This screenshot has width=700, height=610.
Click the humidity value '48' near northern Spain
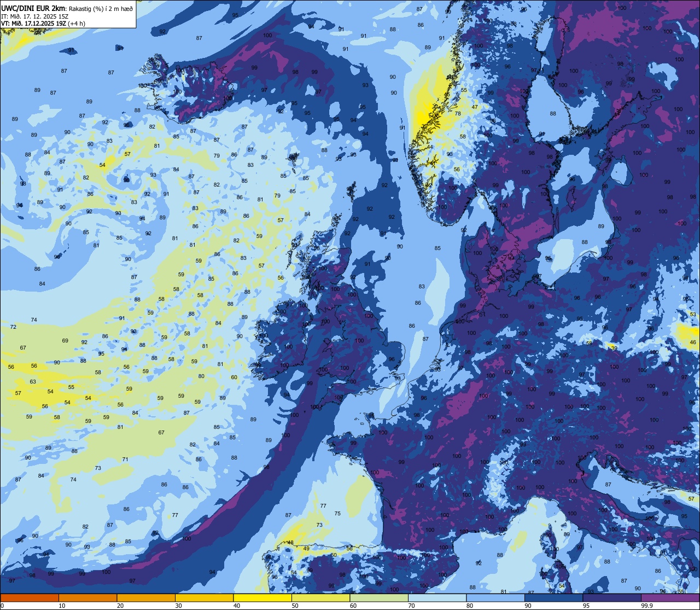tap(290, 543)
